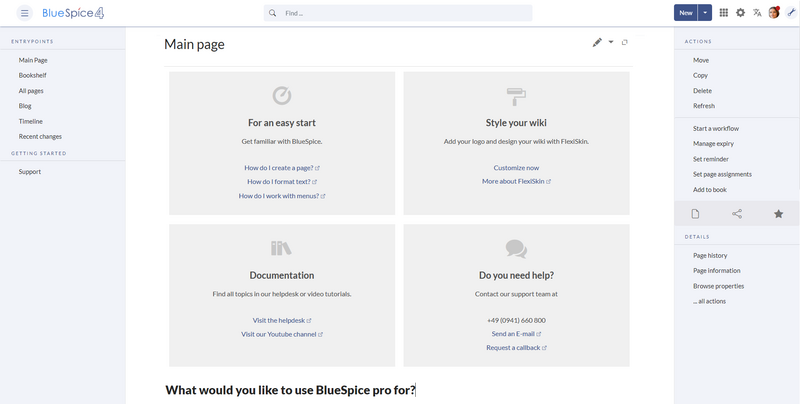Open Main Page in the sidebar
The image size is (800, 404).
tap(33, 60)
